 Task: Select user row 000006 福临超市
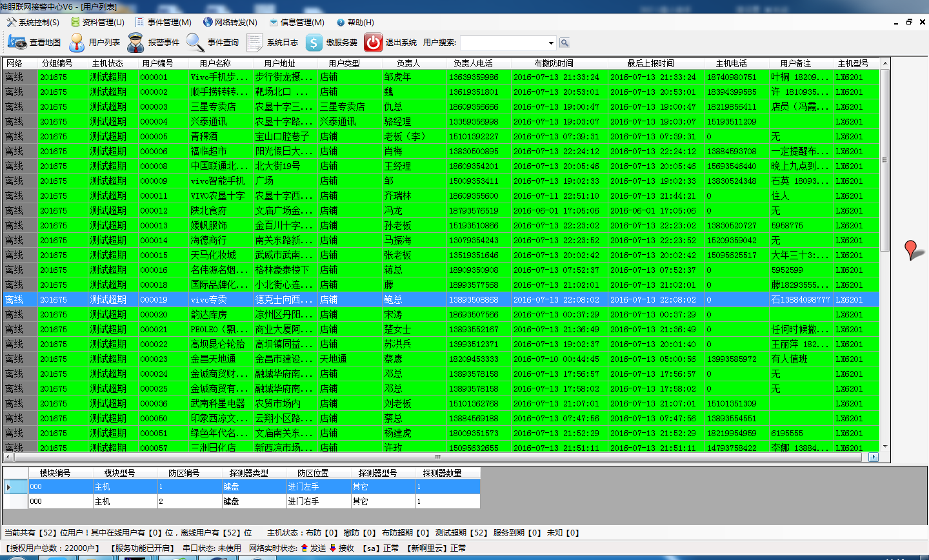pyautogui.click(x=441, y=151)
